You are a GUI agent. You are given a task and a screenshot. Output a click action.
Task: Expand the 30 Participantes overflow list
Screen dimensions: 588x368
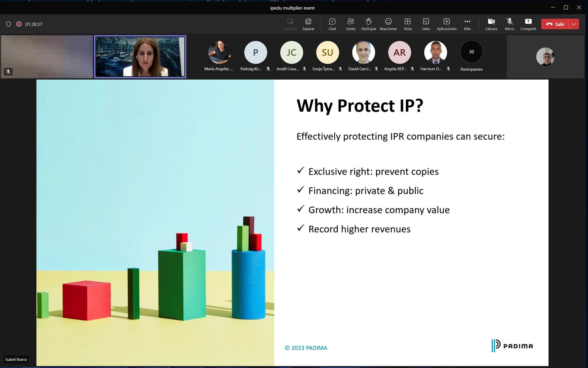(471, 52)
